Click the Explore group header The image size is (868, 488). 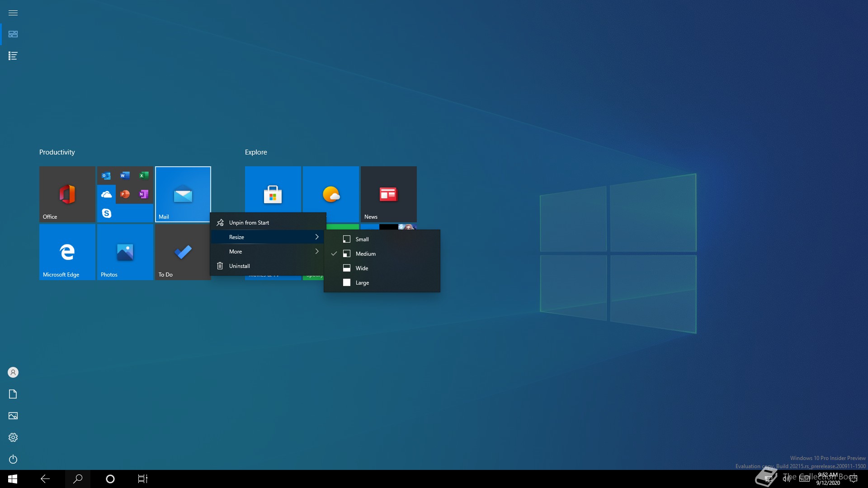tap(256, 152)
